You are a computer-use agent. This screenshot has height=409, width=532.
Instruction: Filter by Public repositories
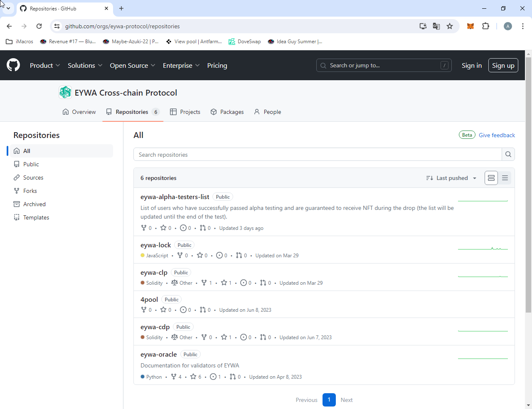[x=61, y=164]
